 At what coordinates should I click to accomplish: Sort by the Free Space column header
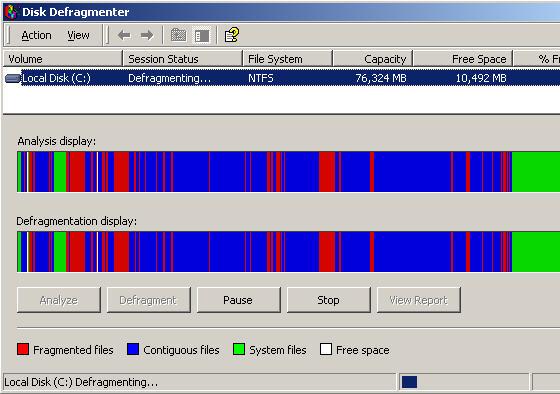pos(463,59)
